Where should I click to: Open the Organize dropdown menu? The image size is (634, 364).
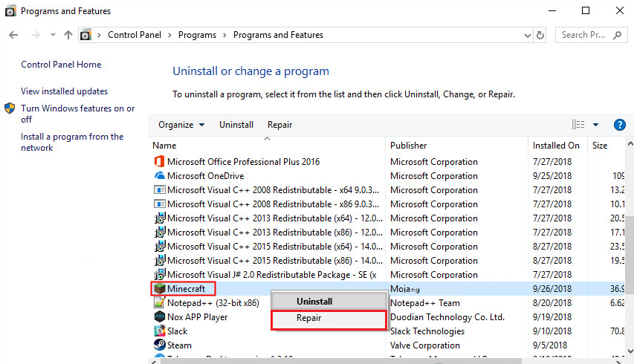pyautogui.click(x=181, y=125)
